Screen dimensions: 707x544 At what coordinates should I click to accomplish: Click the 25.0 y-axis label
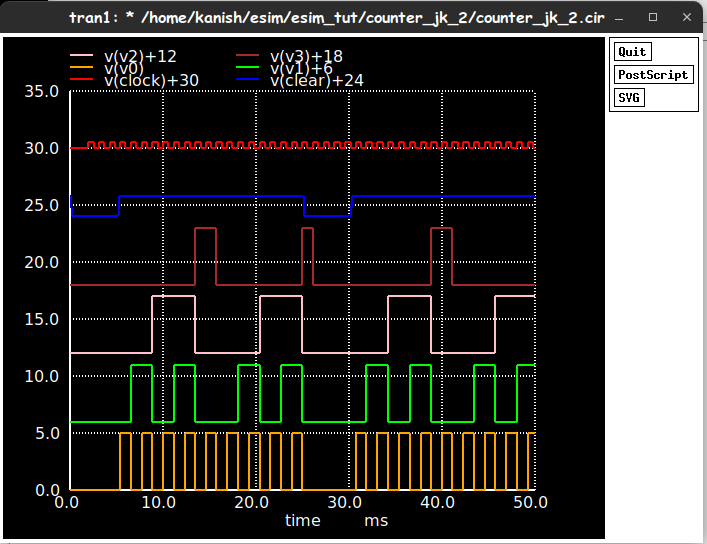tap(41, 206)
